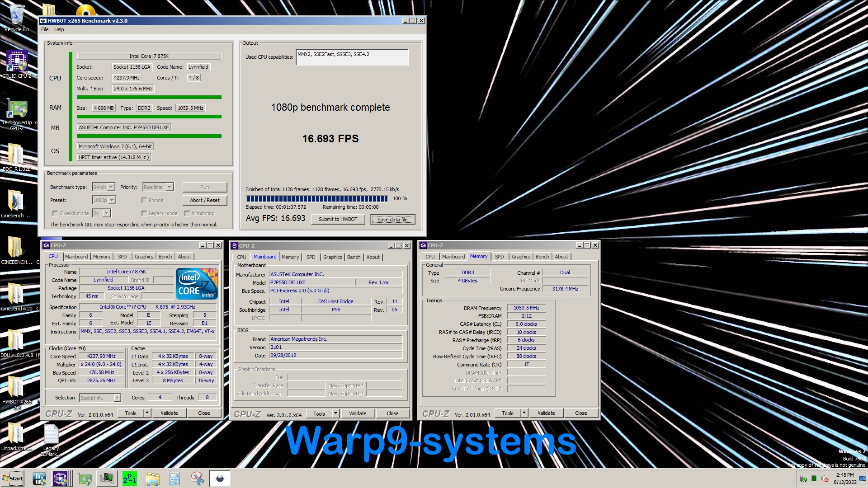
Task: Switch to the Graphics tab in the right CPU-Z window
Action: (x=521, y=257)
